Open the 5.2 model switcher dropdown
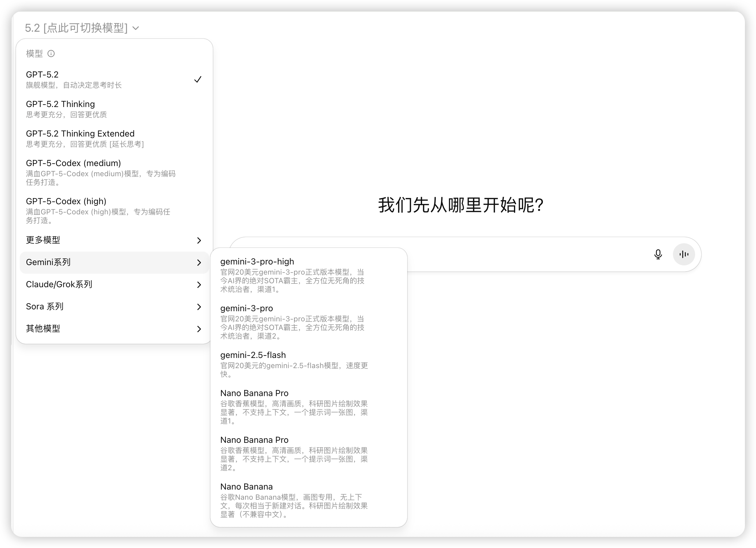Image resolution: width=756 pixels, height=548 pixels. (x=82, y=28)
